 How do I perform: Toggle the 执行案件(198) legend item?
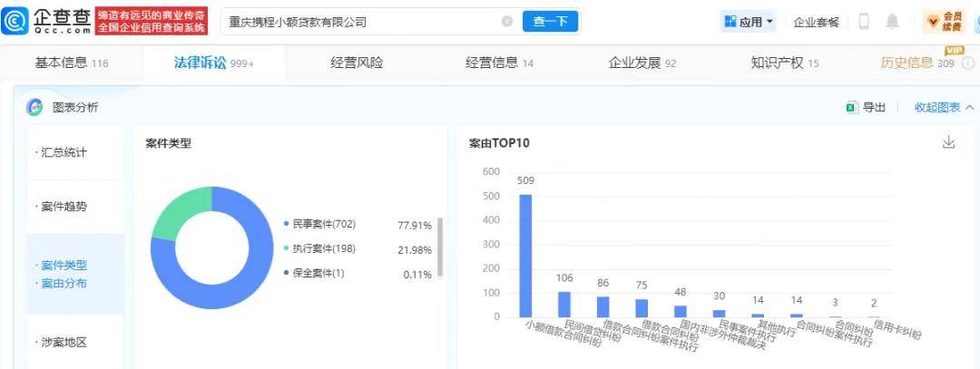coord(319,248)
